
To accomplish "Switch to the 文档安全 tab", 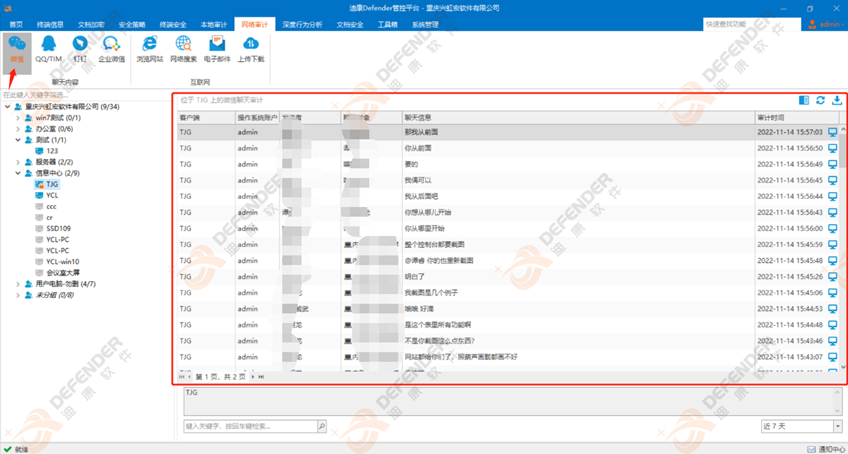I will 350,23.
